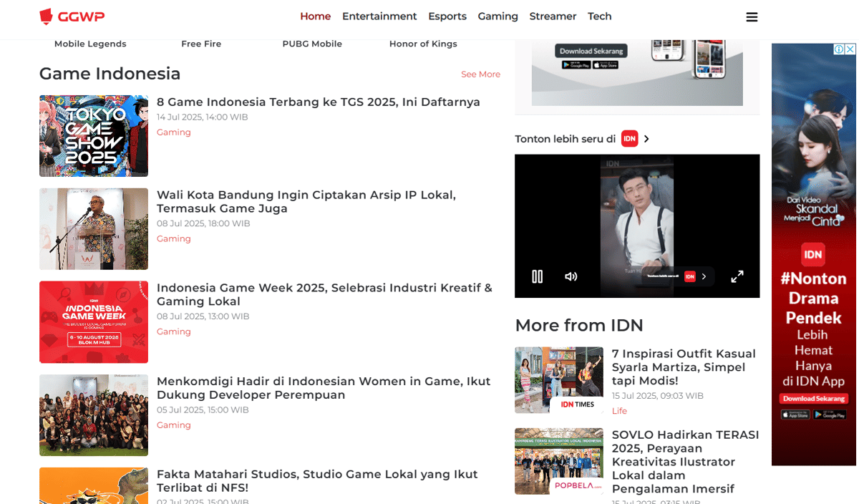Viewport: 859px width, 504px height.
Task: Mute the video with speaker icon
Action: (x=571, y=276)
